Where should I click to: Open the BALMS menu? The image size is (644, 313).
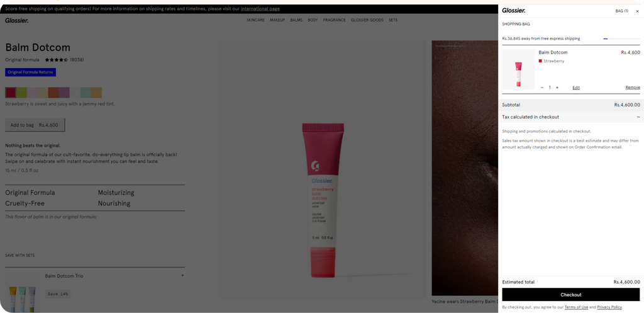[296, 20]
